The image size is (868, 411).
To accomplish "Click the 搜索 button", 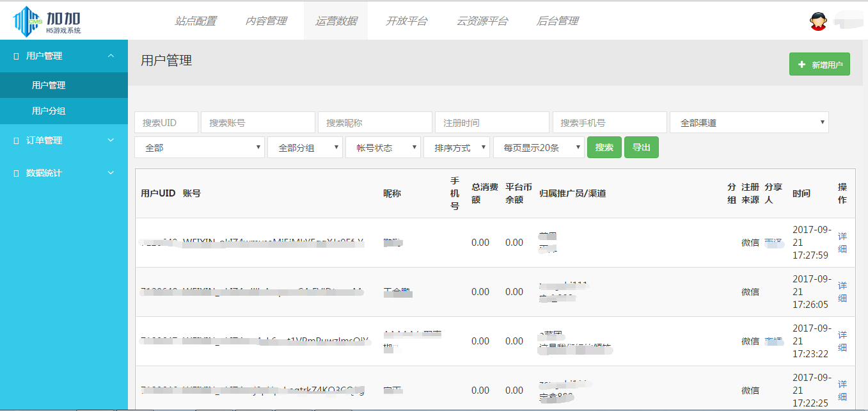I will click(604, 147).
